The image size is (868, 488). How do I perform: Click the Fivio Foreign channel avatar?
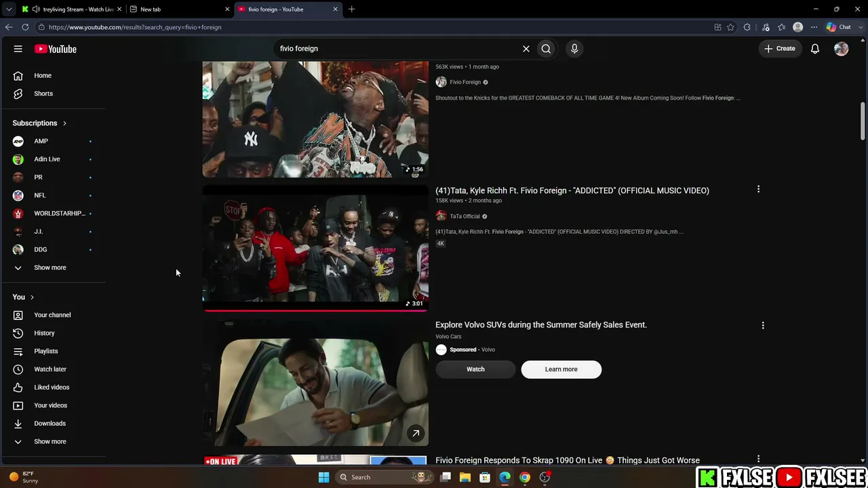[441, 82]
